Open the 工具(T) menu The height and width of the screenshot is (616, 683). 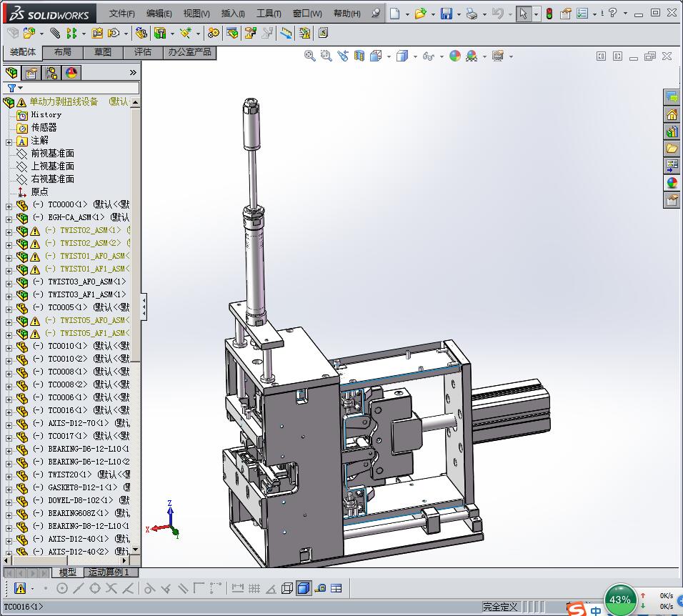(269, 14)
